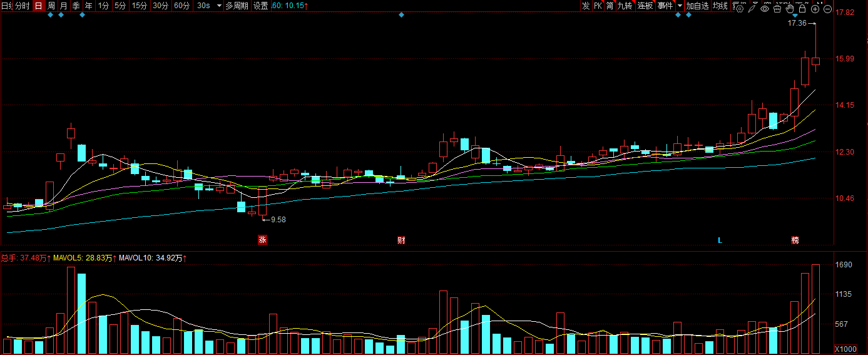Click the 17.36 high price label
Viewport: 868px width, 355px height.
tap(797, 23)
